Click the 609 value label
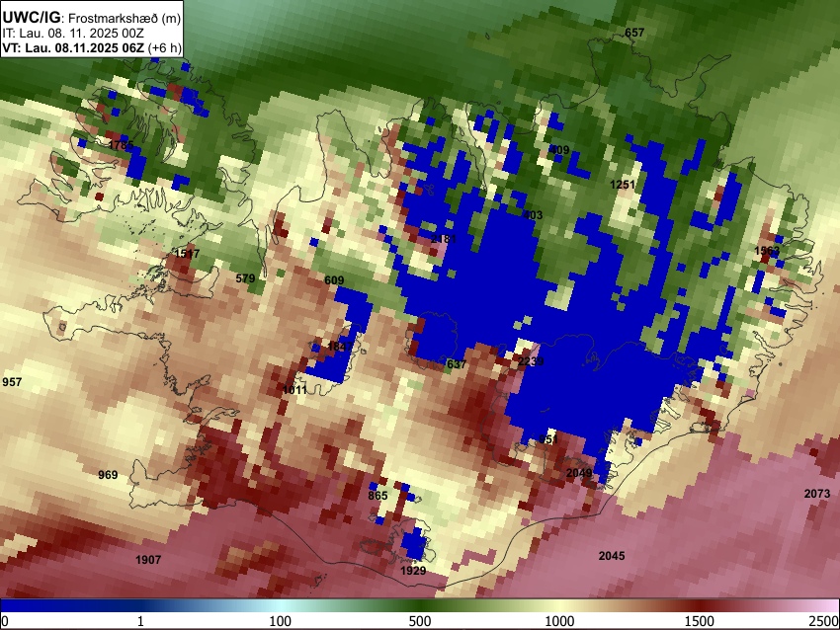Image resolution: width=840 pixels, height=630 pixels. point(334,280)
